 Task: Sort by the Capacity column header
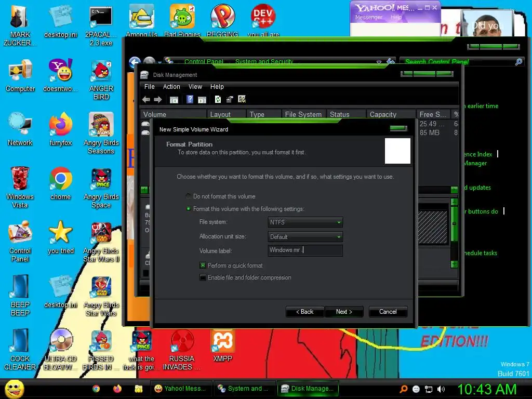pos(391,114)
